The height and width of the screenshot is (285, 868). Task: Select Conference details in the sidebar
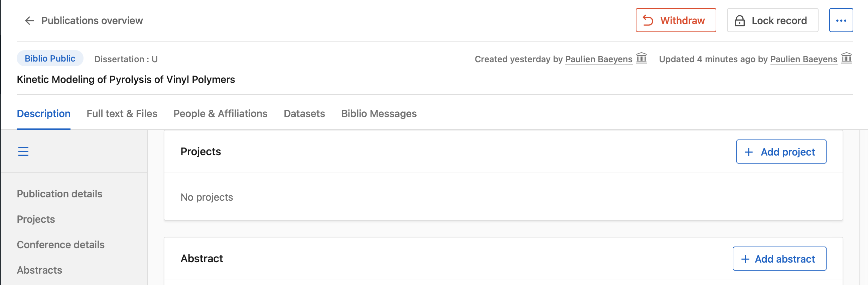(61, 245)
